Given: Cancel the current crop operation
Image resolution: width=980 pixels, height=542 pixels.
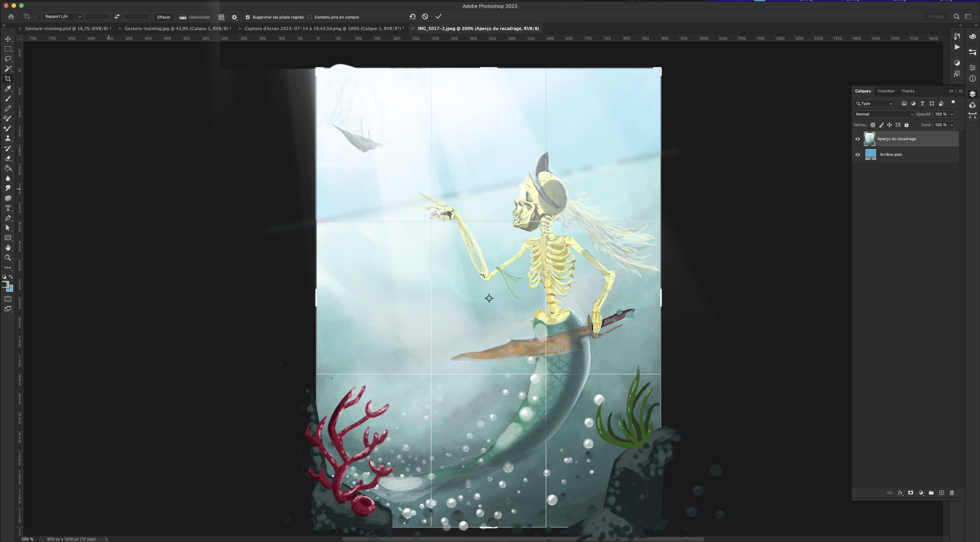Looking at the screenshot, I should coord(425,16).
